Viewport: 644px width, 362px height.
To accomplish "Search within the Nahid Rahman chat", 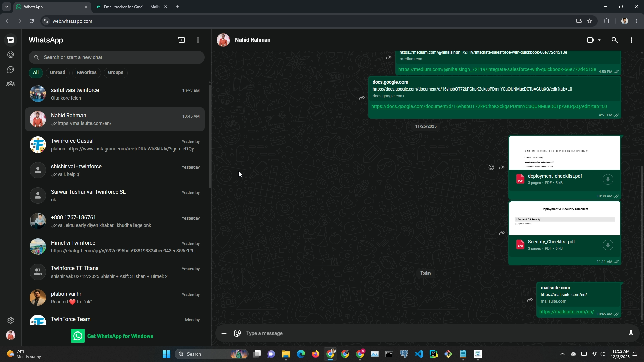I will pyautogui.click(x=614, y=40).
